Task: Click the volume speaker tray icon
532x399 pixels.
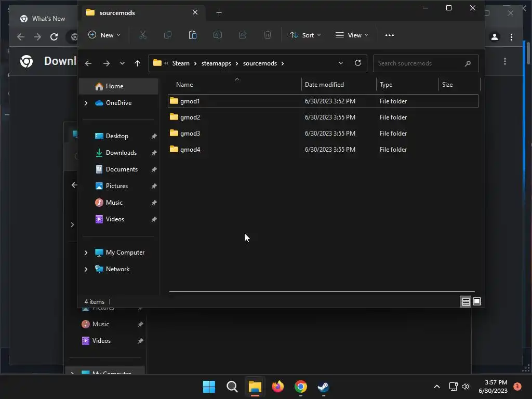Action: coord(465,387)
